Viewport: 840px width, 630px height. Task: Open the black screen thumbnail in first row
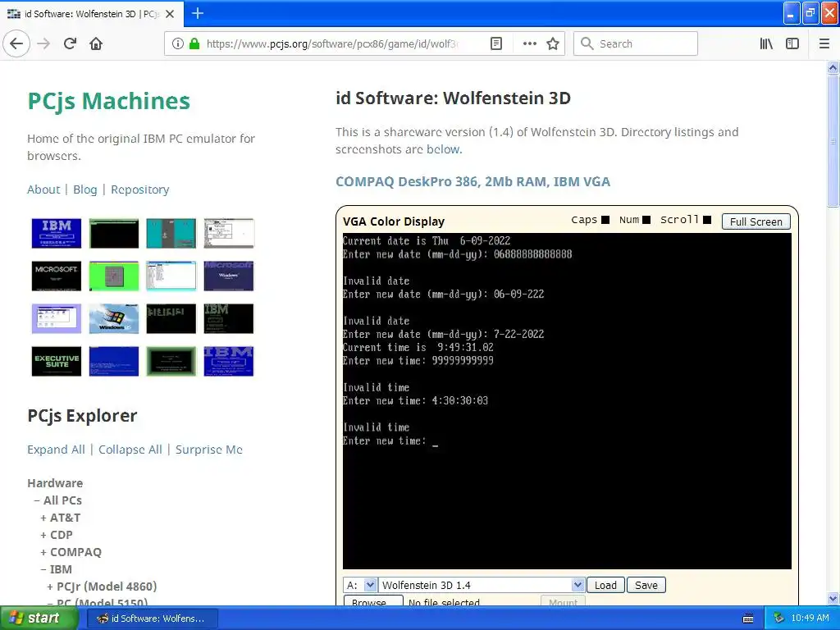pos(113,233)
